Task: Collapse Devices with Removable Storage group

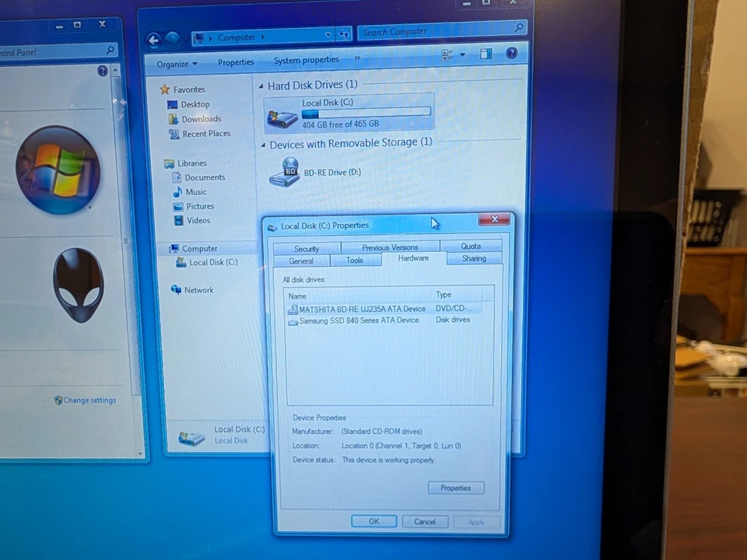Action: tap(263, 145)
